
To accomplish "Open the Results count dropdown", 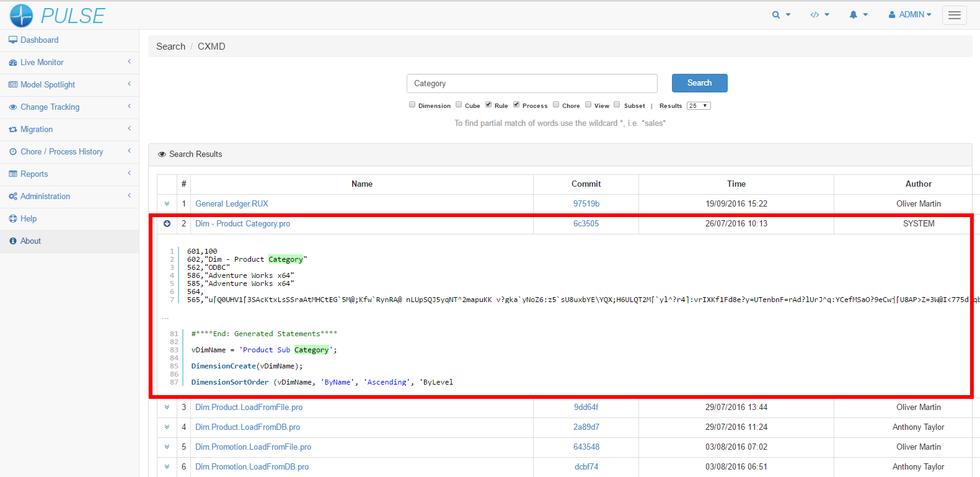I will [x=698, y=106].
